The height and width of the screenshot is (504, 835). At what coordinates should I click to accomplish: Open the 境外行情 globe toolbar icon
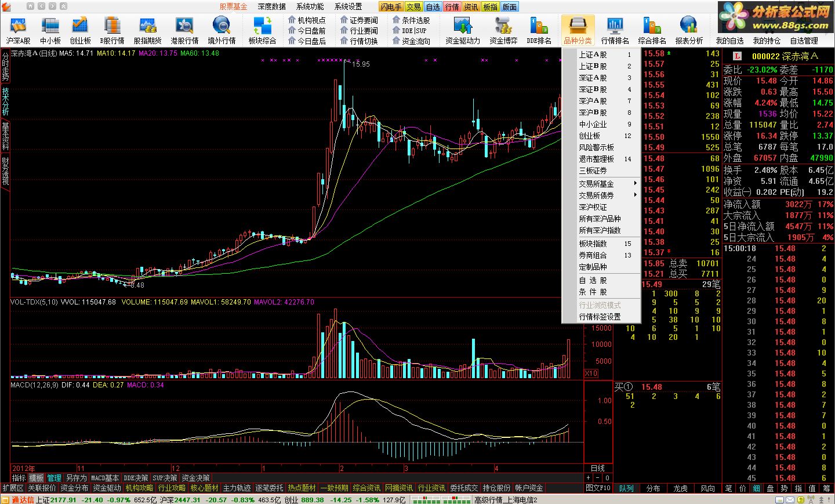click(222, 31)
